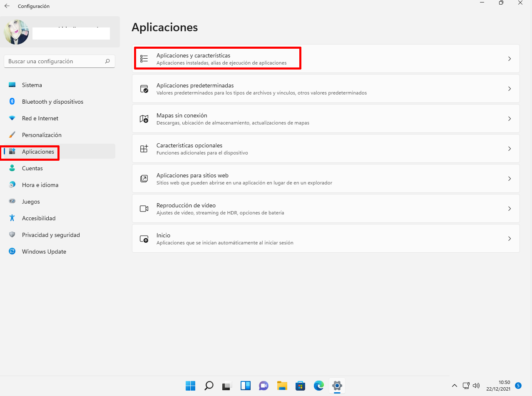The height and width of the screenshot is (396, 532).
Task: Click the back arrow in Configuración
Action: (x=7, y=6)
